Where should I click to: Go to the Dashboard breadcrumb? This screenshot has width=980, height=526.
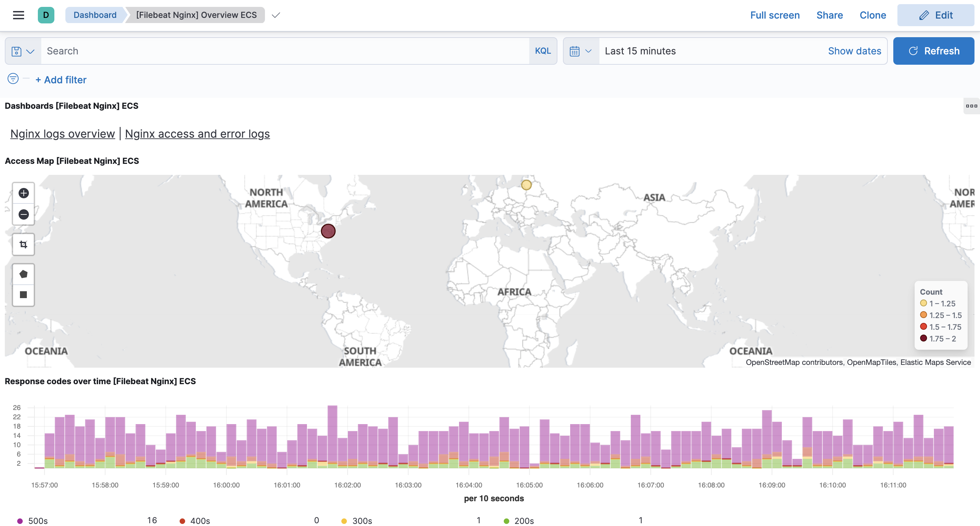[95, 15]
